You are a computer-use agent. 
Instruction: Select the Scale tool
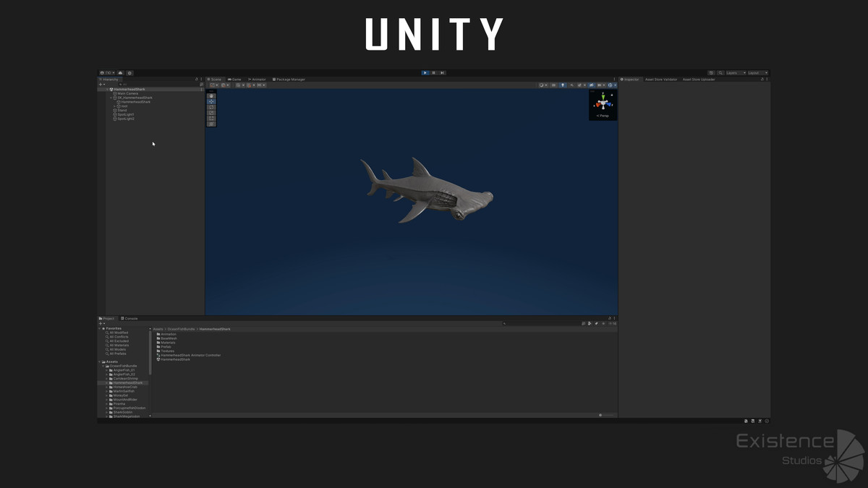click(x=210, y=113)
